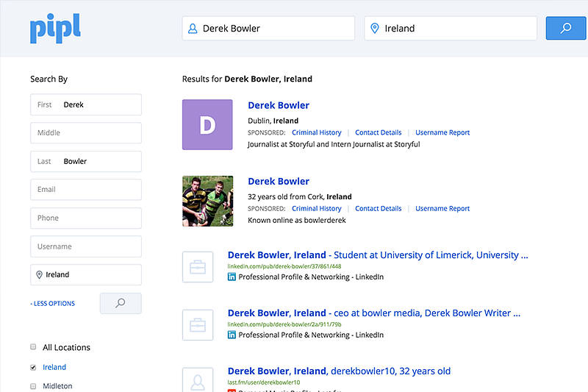Screen dimensions: 588x392
Task: Open Criminal History for Cork Derek Bowler
Action: point(317,209)
